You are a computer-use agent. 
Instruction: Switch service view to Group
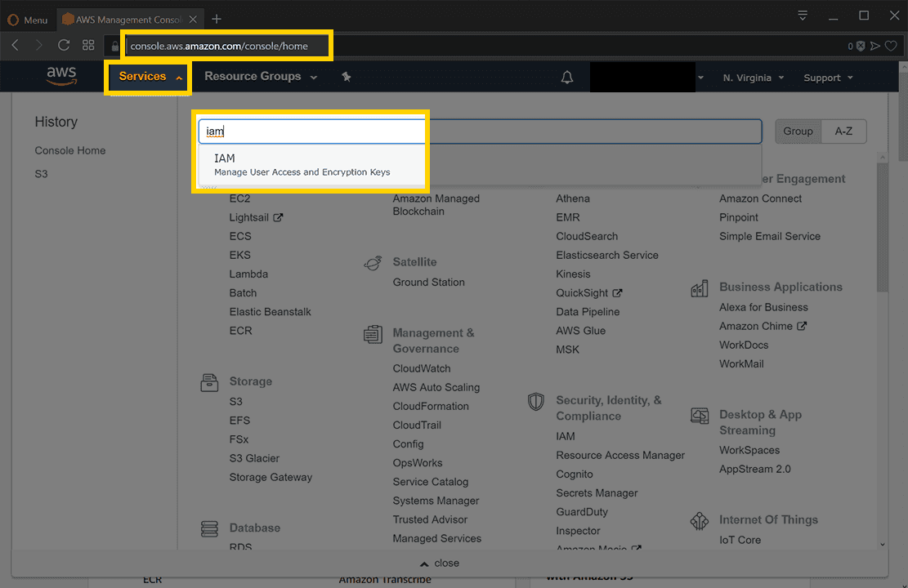(798, 131)
